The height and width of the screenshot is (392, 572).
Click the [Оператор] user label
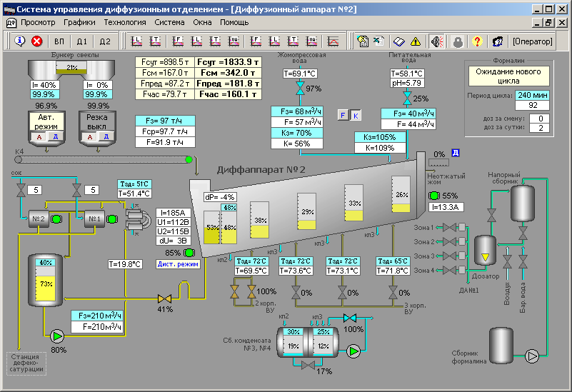[x=532, y=41]
